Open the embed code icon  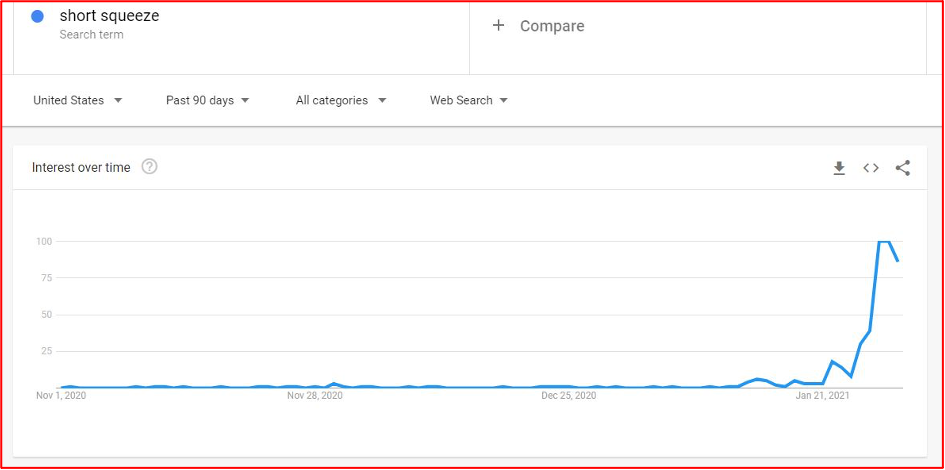pyautogui.click(x=871, y=168)
